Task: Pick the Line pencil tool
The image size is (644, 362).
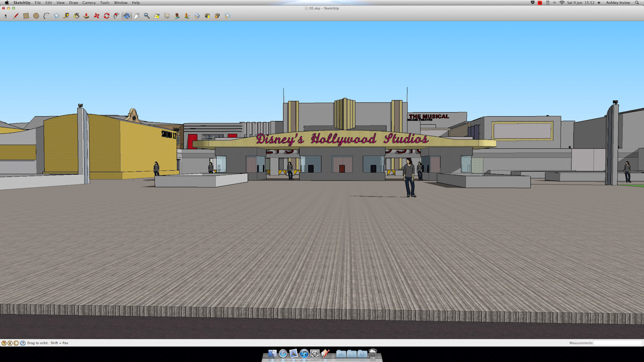Action: coord(16,16)
